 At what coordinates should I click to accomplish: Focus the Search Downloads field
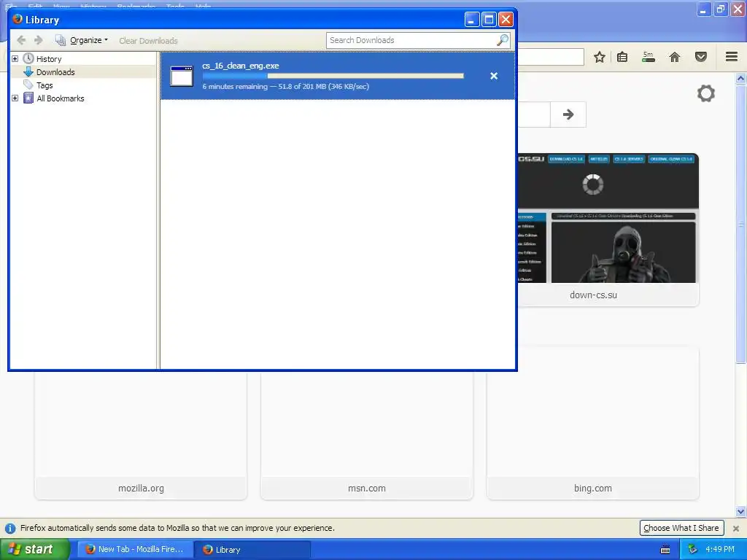[x=418, y=41]
